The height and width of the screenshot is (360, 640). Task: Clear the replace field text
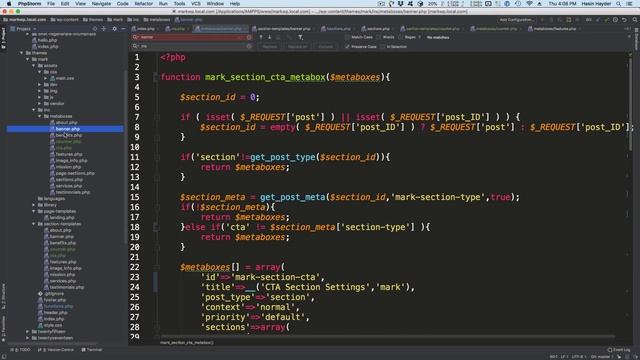[249, 47]
